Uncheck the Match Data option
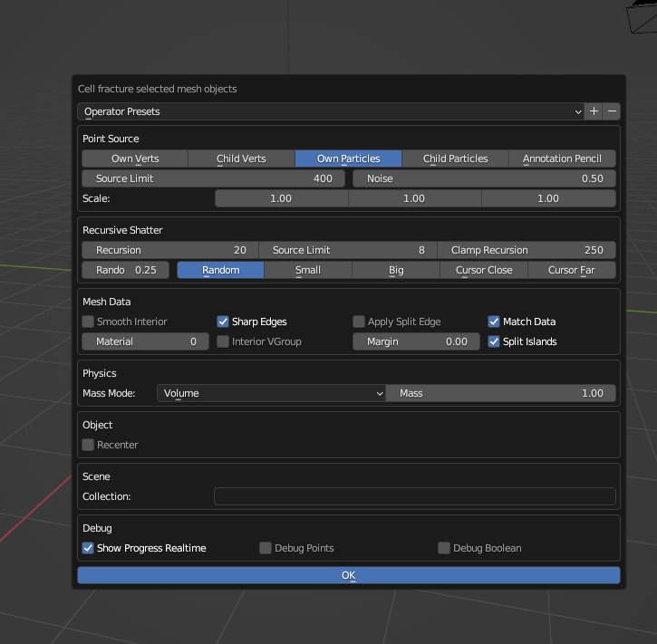This screenshot has width=657, height=644. click(494, 322)
